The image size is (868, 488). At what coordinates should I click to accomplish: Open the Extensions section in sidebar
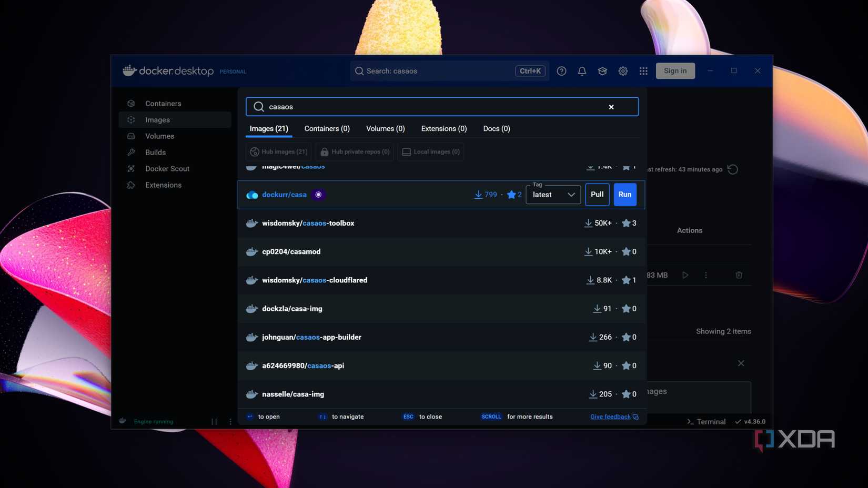point(163,185)
